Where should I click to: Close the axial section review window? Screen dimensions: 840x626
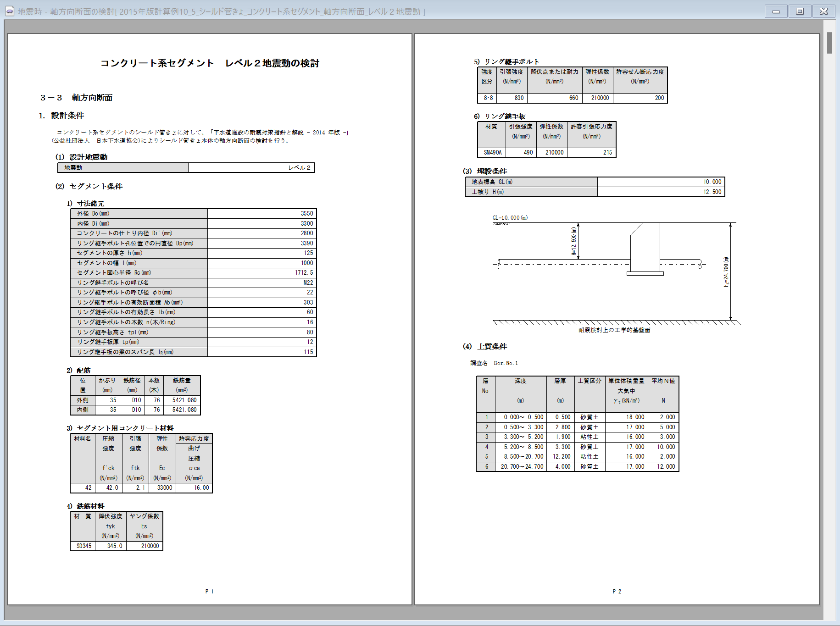coord(823,11)
